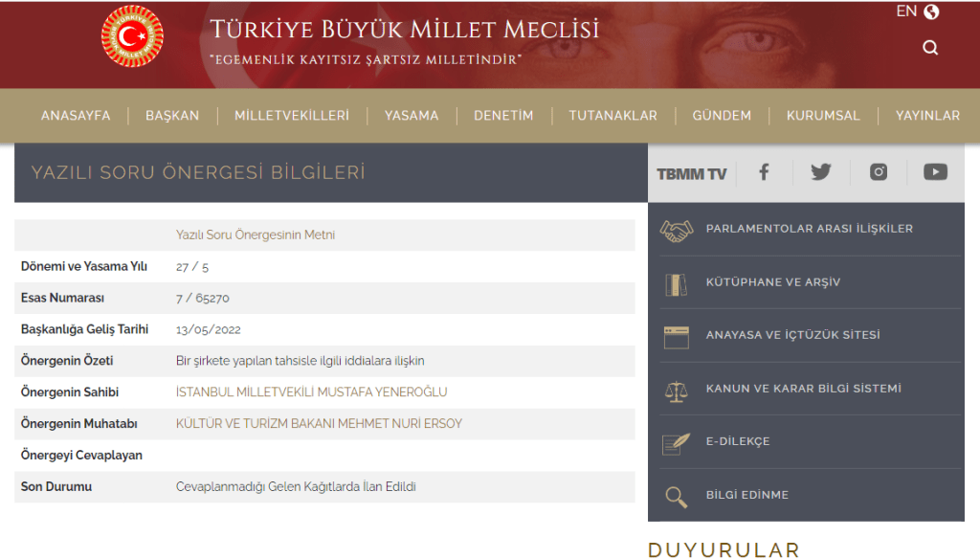Open the Facebook icon link

(x=764, y=172)
